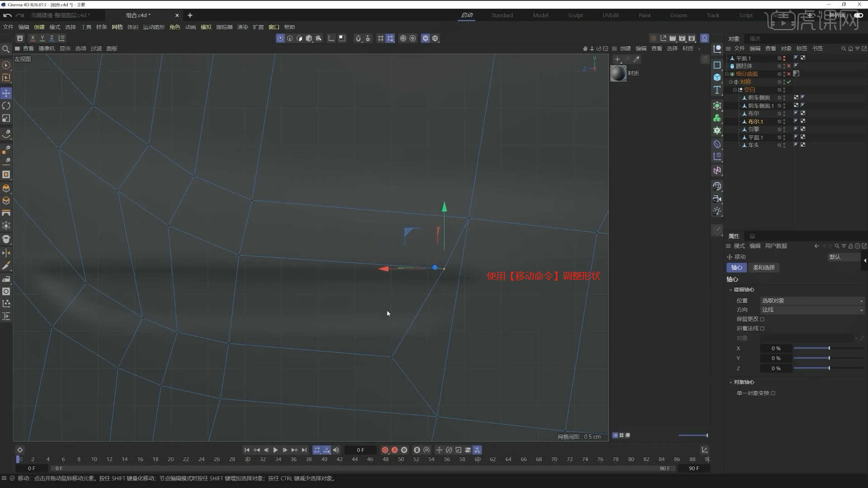Image resolution: width=868 pixels, height=488 pixels.
Task: Toggle the green check enable mark on 对称
Action: pyautogui.click(x=789, y=82)
